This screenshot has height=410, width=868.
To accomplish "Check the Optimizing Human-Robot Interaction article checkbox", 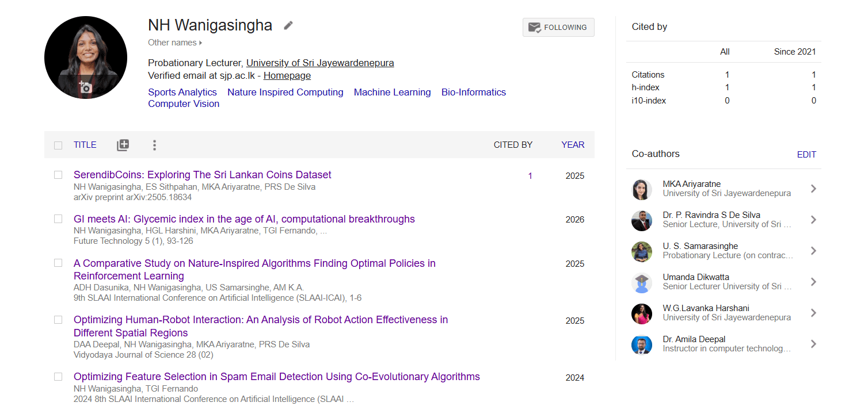I will pos(58,320).
